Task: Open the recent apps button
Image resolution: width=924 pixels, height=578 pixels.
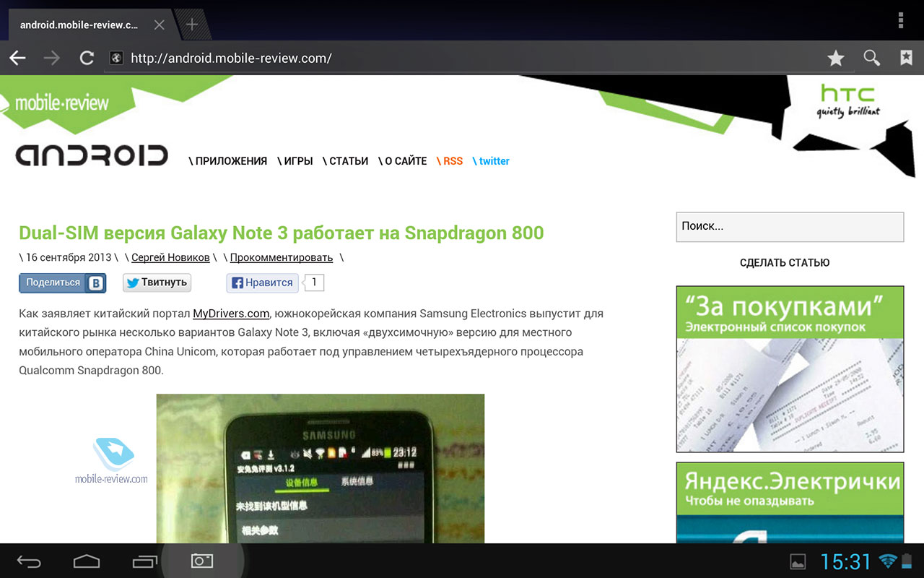Action: pyautogui.click(x=144, y=561)
